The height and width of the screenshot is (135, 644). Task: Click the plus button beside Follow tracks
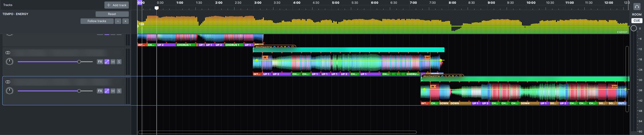pos(125,21)
